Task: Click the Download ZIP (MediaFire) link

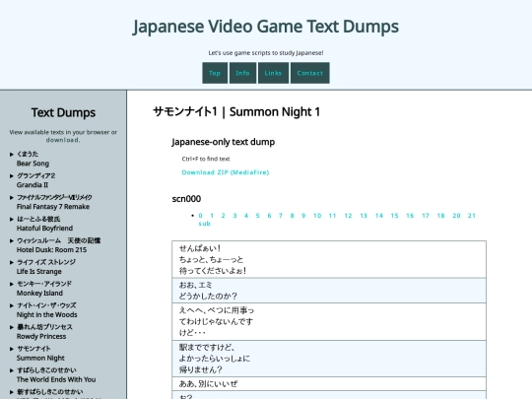Action: (x=226, y=172)
